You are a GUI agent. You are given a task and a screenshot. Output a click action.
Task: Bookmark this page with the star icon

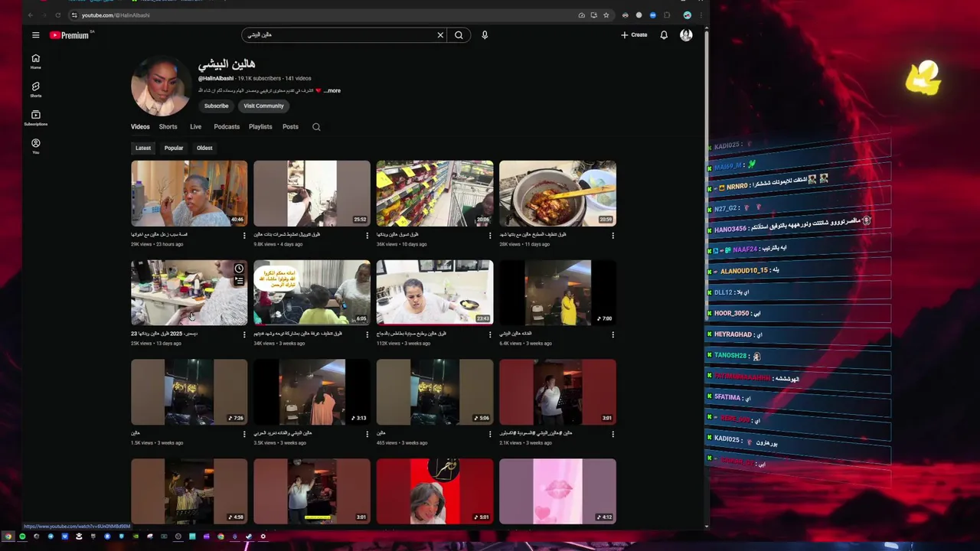[606, 15]
